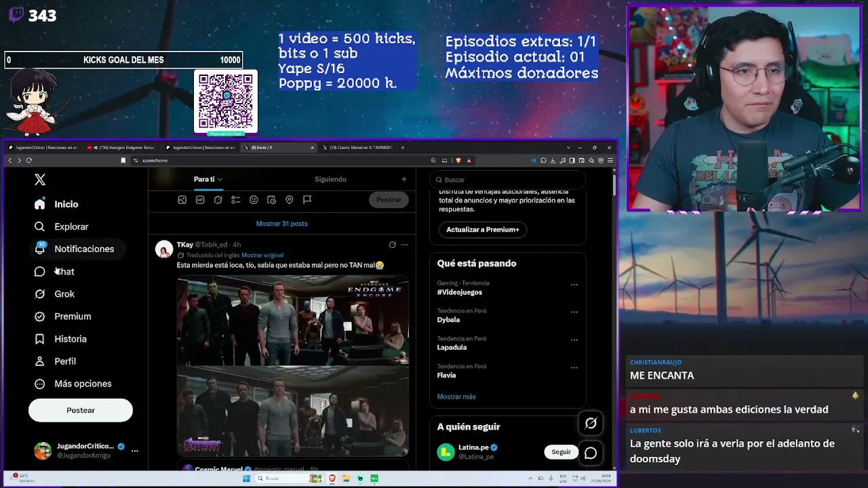Open Windows Start menu
Screen dimensions: 868x488
pos(247,479)
